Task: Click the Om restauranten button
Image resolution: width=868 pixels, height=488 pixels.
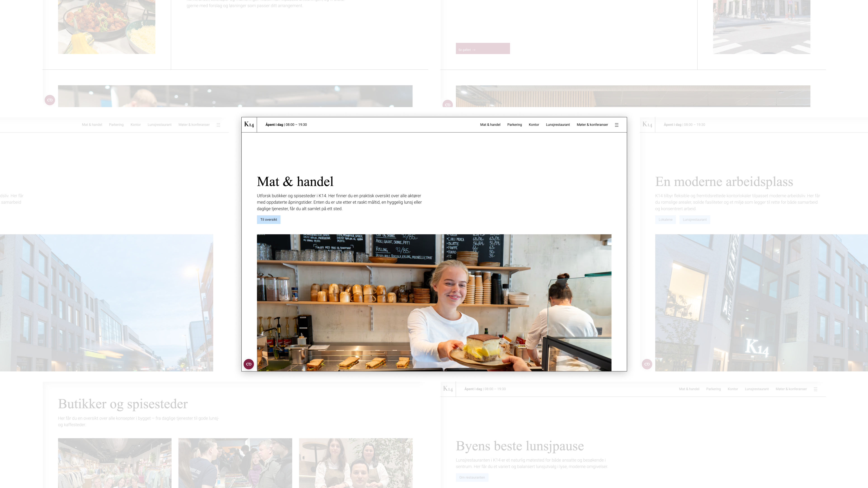Action: (x=472, y=477)
